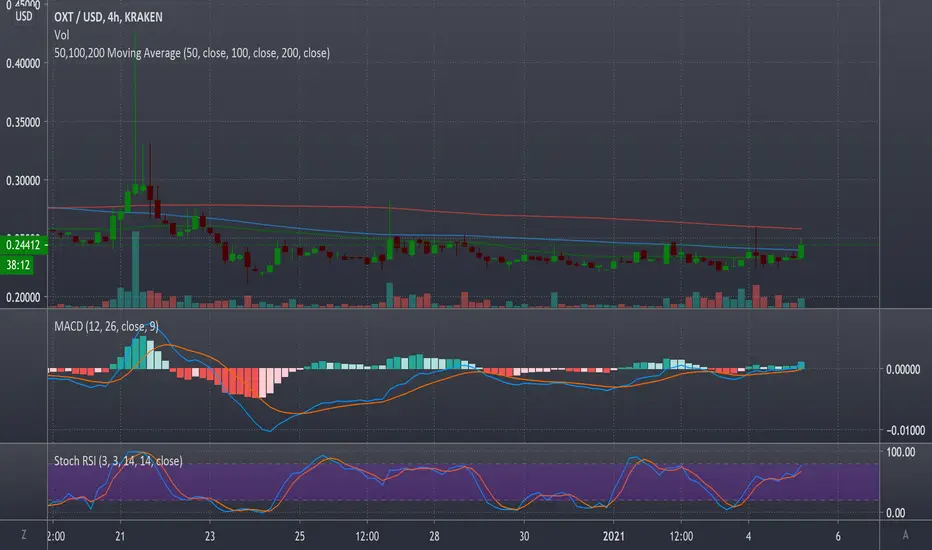
Task: Click the time axis date label 25
Action: pyautogui.click(x=300, y=536)
